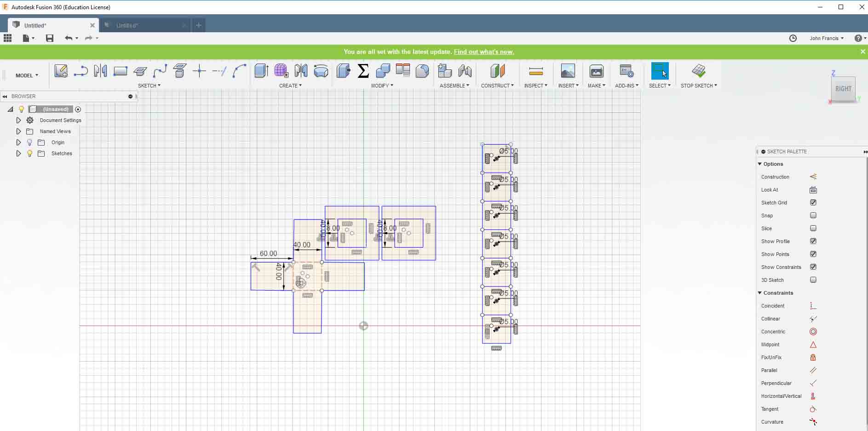Apply the Fix/UnFix lock constraint
Viewport: 868px width, 431px height.
(813, 357)
